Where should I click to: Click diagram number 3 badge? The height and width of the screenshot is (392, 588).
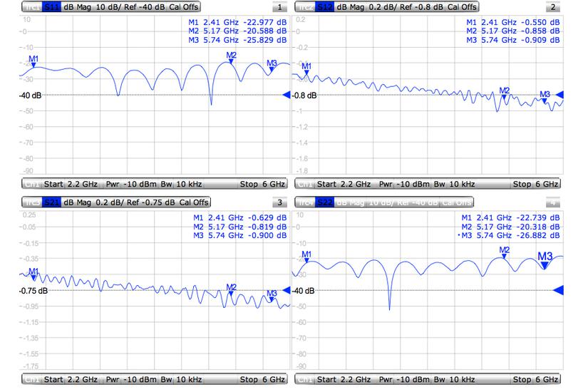pos(280,202)
